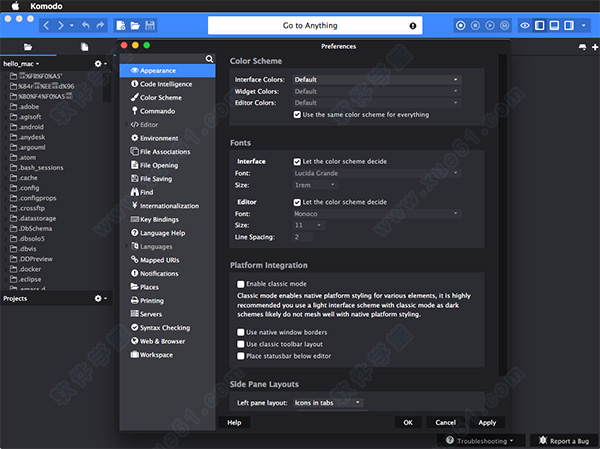Click the Cancel button
Viewport: 600px width, 449px height.
[x=445, y=422]
